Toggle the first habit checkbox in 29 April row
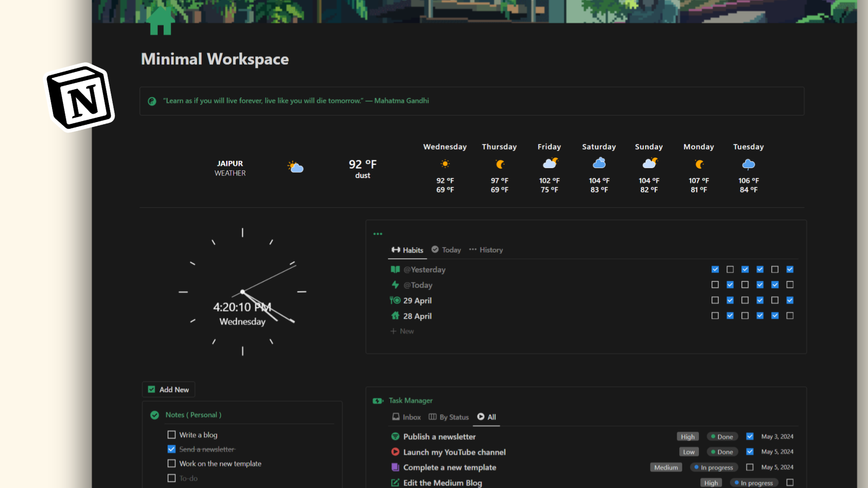 point(715,300)
